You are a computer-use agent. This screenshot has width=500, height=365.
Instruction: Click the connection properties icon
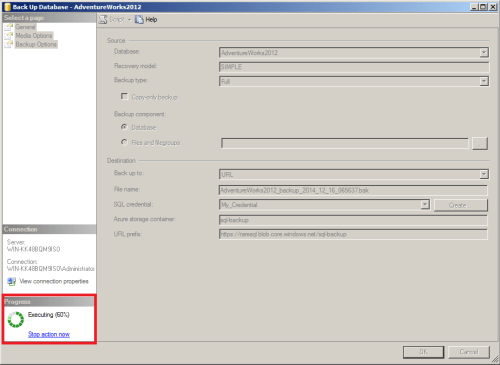tap(12, 281)
